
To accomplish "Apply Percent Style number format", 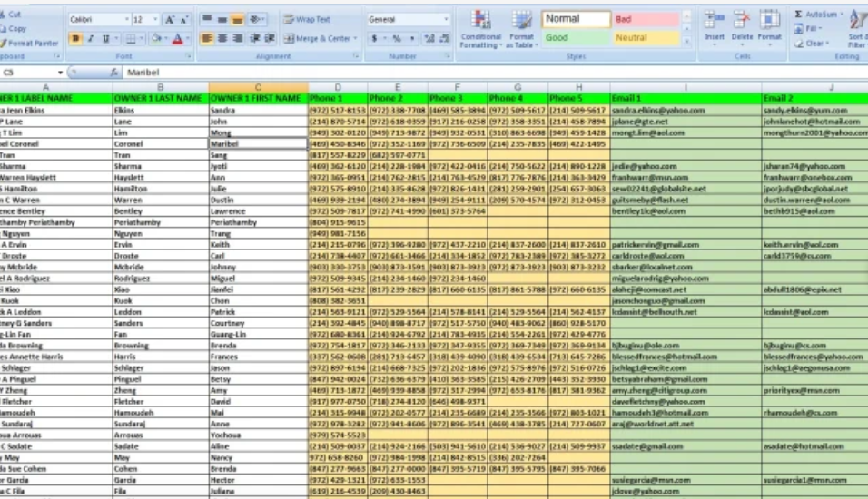I will coord(397,39).
